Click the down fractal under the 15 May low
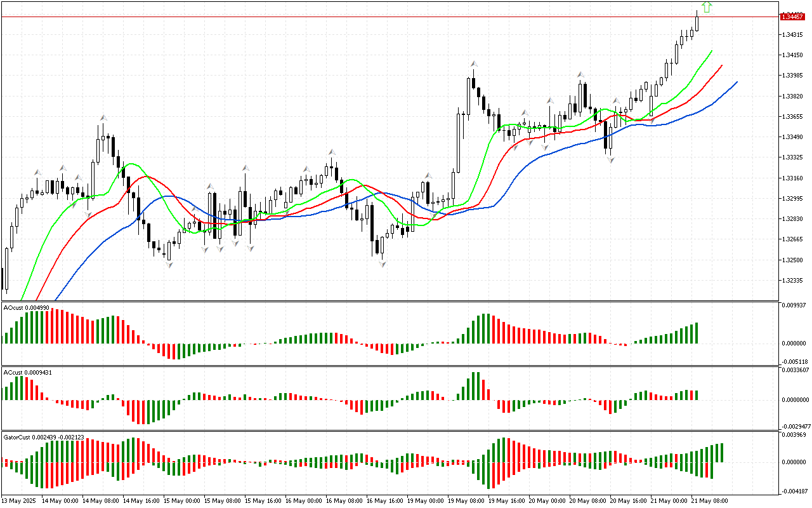 pos(169,264)
